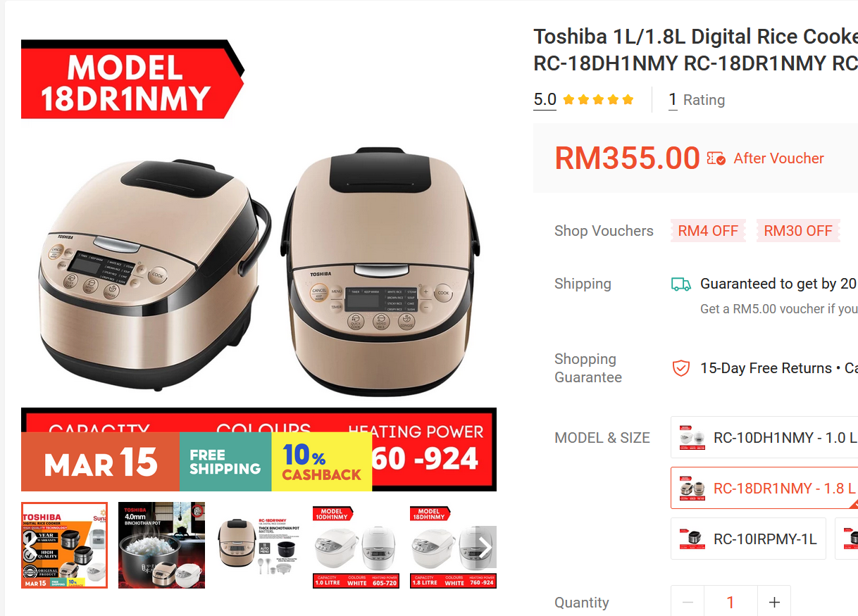Claim the RM4 OFF shop voucher
This screenshot has height=616, width=858.
[x=708, y=231]
